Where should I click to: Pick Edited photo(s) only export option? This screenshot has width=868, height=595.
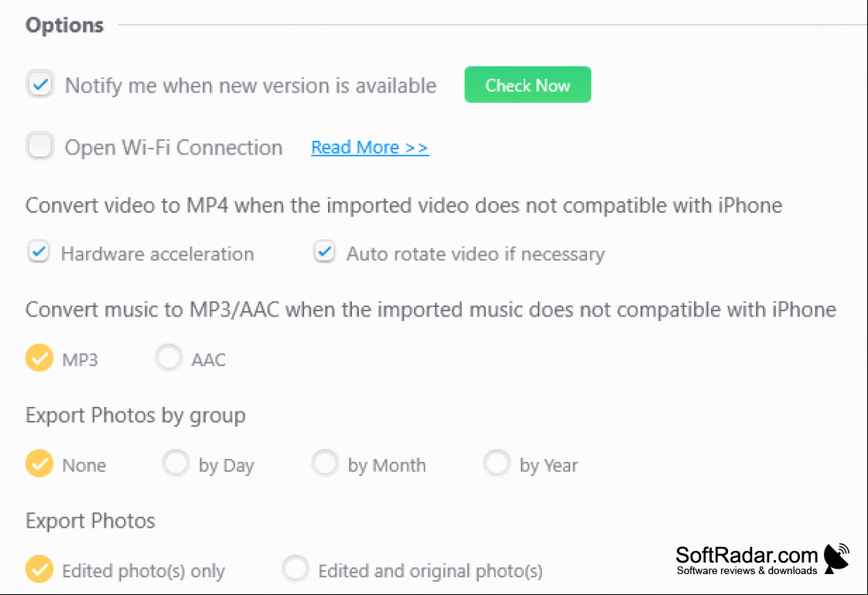[x=39, y=569]
